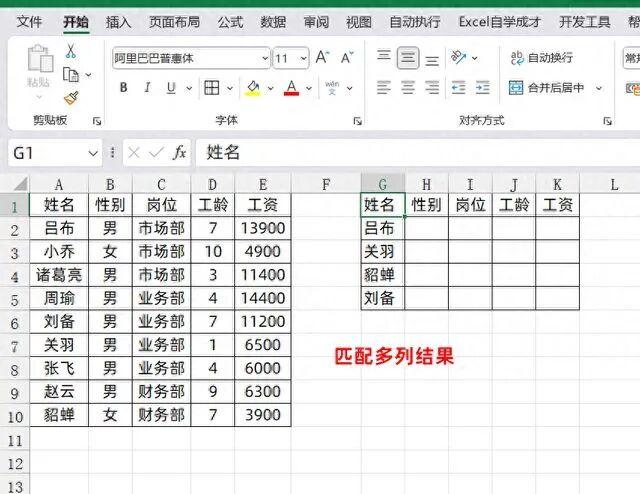Click the select-all corner triangle
640x494 pixels.
tap(20, 184)
